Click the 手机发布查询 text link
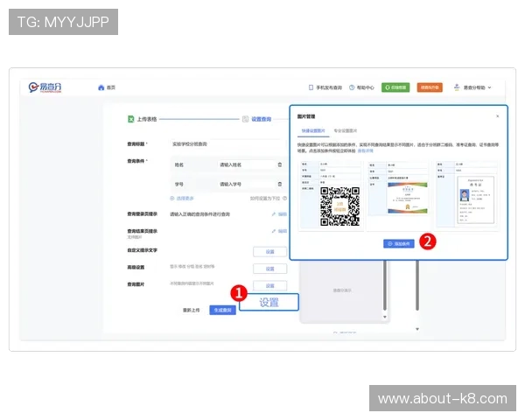 (x=329, y=87)
